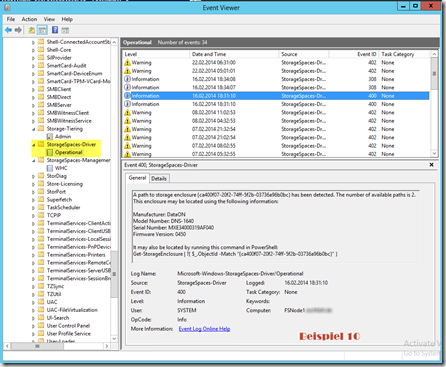Expand the StorDiag tree node
This screenshot has width=446, height=367.
pyautogui.click(x=33, y=176)
